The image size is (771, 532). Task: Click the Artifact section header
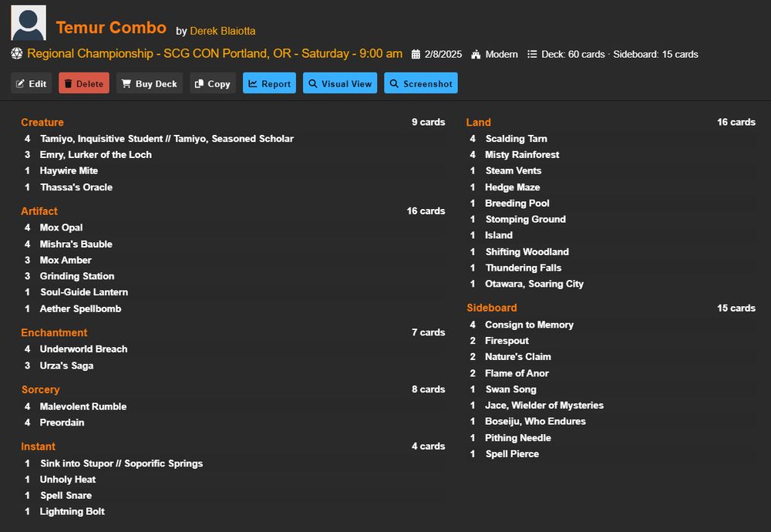39,211
